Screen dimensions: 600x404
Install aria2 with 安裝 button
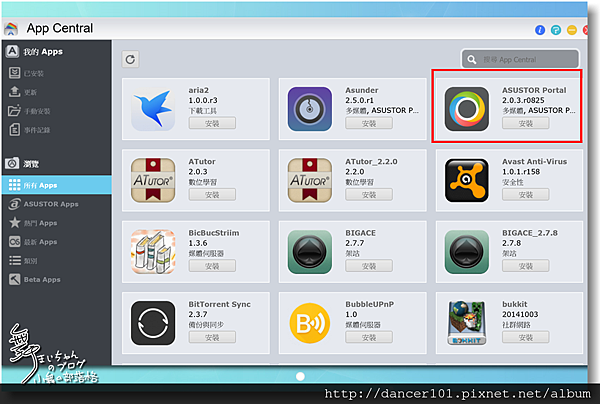[212, 123]
